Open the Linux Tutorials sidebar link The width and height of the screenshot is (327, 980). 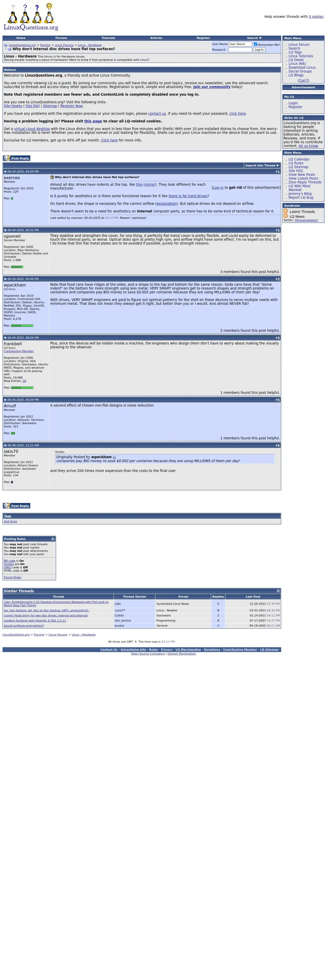tap(301, 56)
